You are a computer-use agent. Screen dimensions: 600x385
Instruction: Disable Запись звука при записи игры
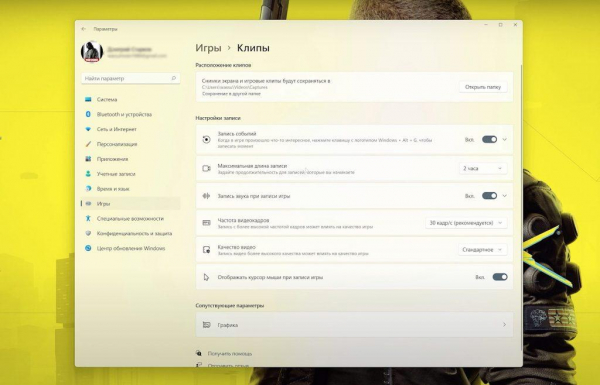click(489, 196)
